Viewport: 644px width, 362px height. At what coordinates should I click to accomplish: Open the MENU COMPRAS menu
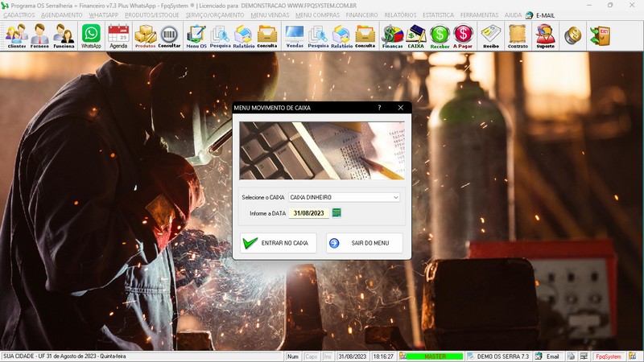[317, 14]
